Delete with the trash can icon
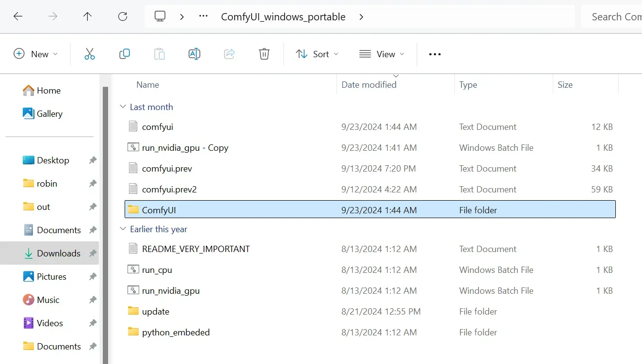Viewport: 642px width, 364px height. (x=264, y=54)
